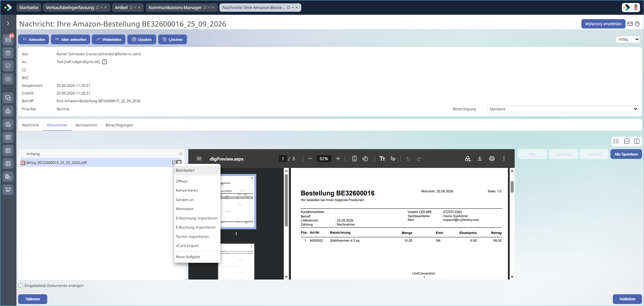Open PDF viewer more options menu
Image resolution: width=644 pixels, height=306 pixels.
click(504, 159)
